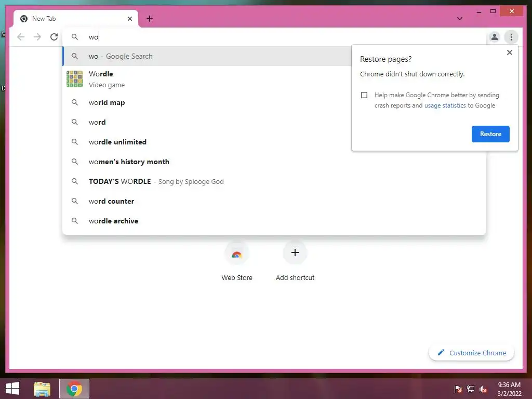Image resolution: width=532 pixels, height=399 pixels.
Task: Dismiss the Restore pages popup
Action: pyautogui.click(x=509, y=52)
